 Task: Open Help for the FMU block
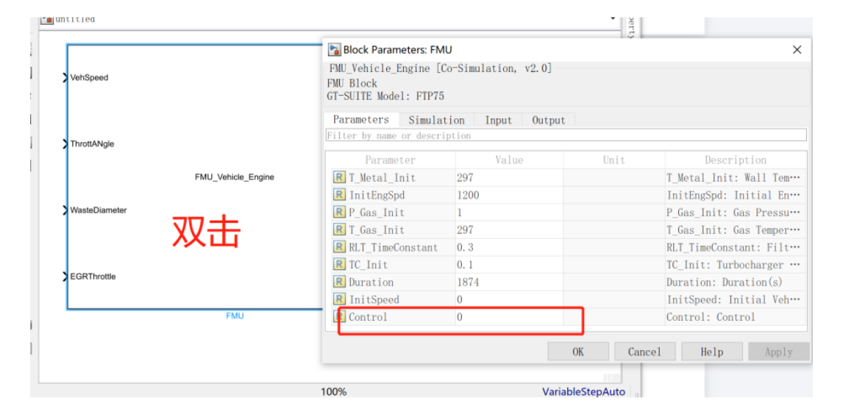click(x=711, y=352)
